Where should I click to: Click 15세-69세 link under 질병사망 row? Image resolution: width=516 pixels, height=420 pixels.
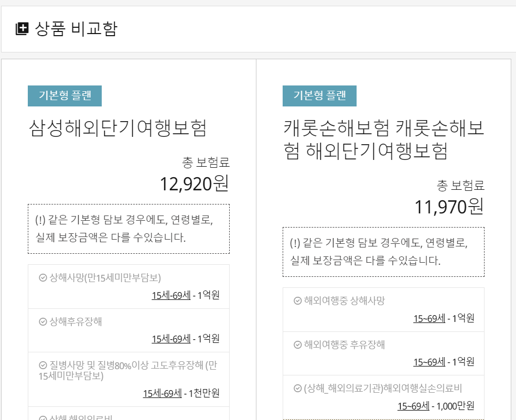coord(162,393)
